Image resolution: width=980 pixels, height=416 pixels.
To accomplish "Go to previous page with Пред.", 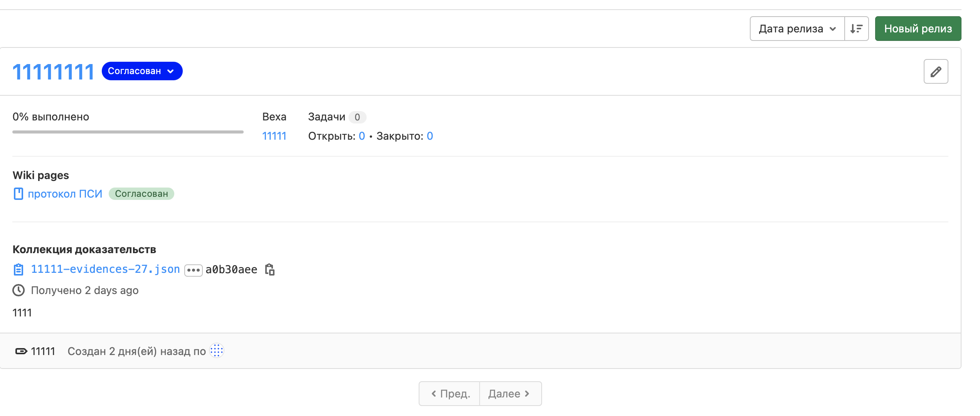I will pyautogui.click(x=450, y=394).
